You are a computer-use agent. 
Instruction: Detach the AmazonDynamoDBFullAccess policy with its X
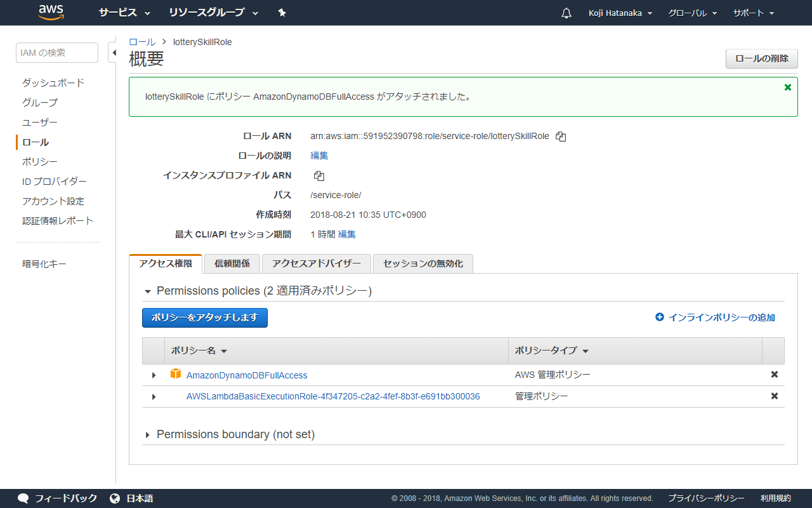pos(775,375)
